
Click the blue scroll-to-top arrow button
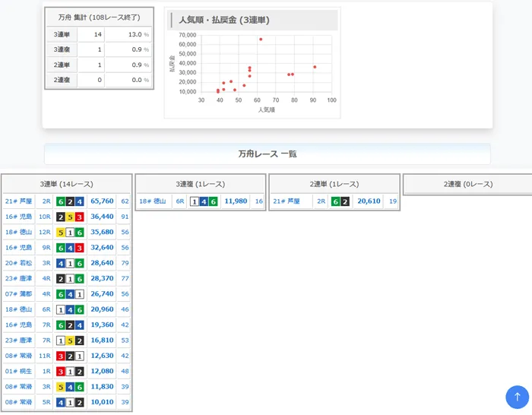pyautogui.click(x=517, y=397)
